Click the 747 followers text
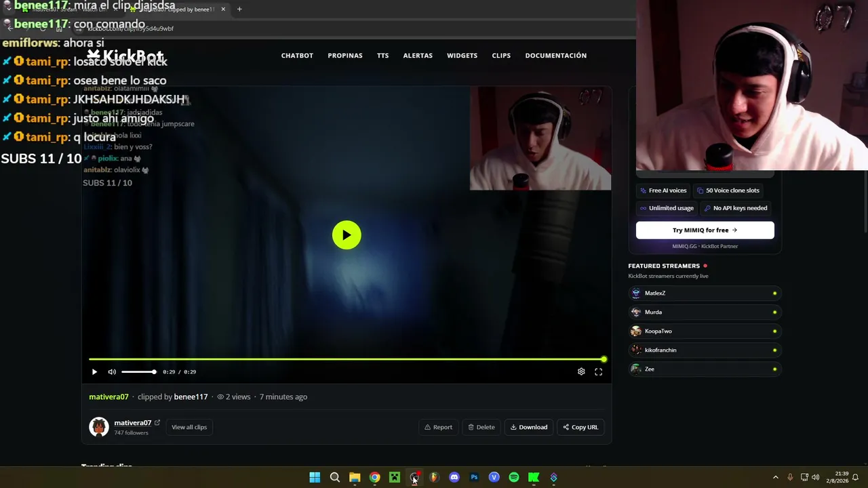 tap(131, 432)
